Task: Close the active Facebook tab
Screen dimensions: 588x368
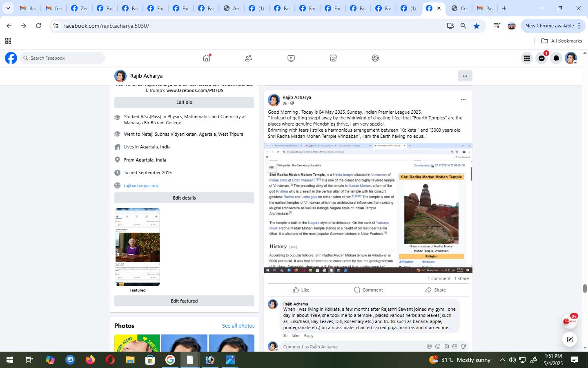Action: (439, 8)
